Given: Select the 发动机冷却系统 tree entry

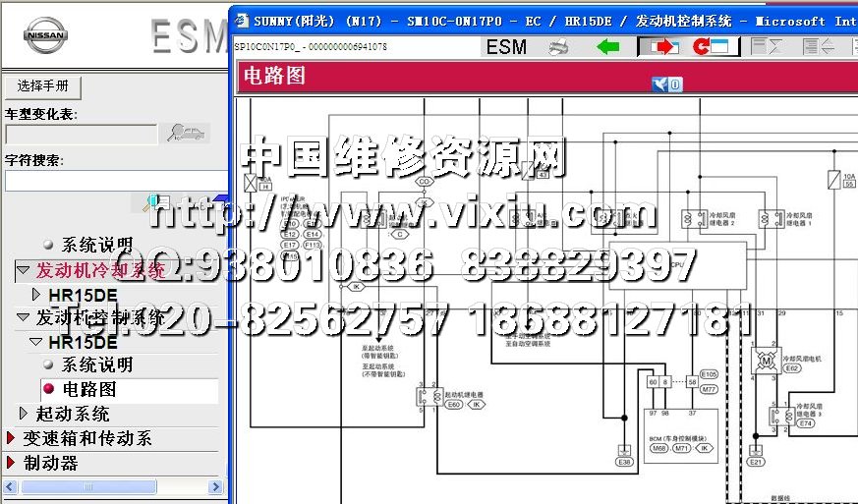Looking at the screenshot, I should pyautogui.click(x=100, y=270).
